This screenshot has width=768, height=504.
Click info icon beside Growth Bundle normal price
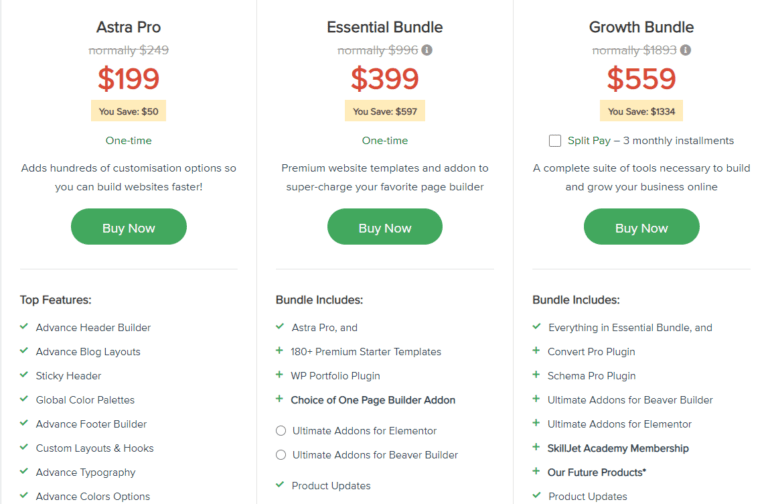685,50
